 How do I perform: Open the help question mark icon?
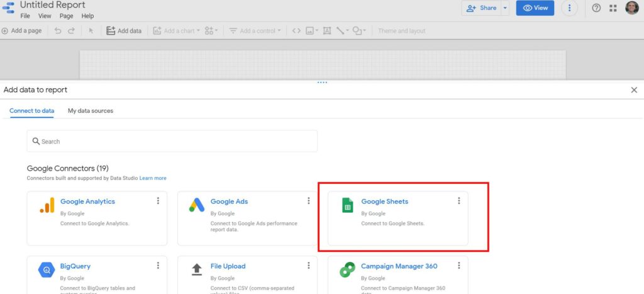click(596, 8)
